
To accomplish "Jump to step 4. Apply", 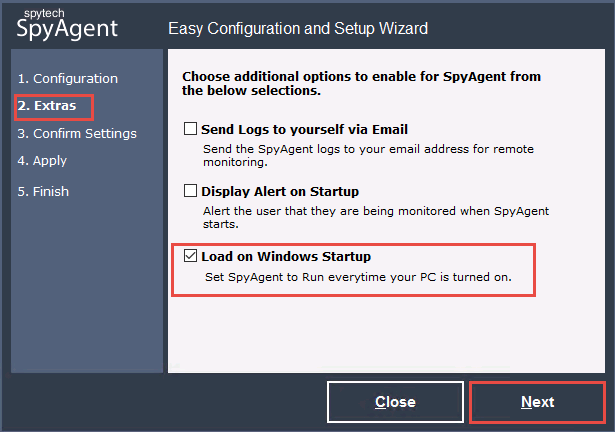I will (x=42, y=161).
